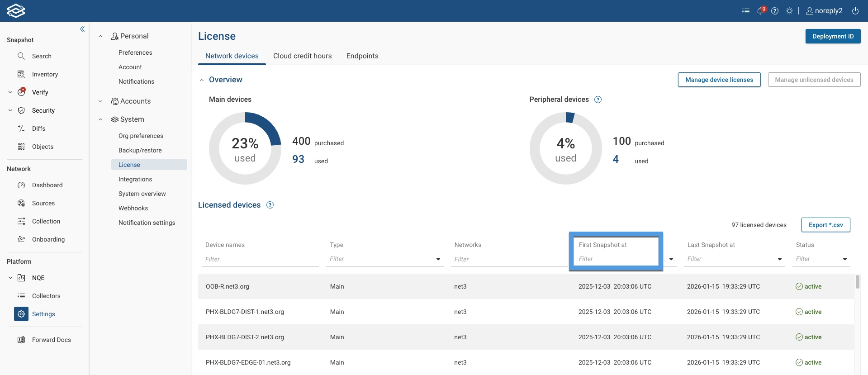Click the power logout icon

(855, 11)
